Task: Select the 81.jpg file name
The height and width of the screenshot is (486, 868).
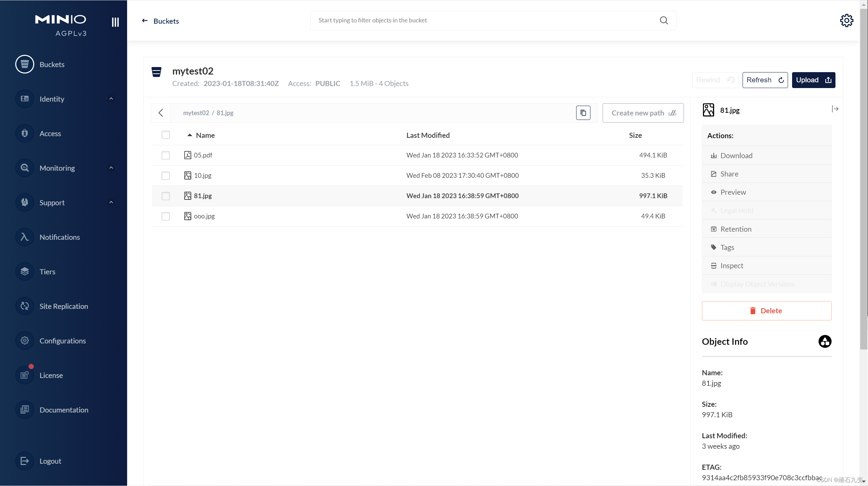Action: click(203, 196)
